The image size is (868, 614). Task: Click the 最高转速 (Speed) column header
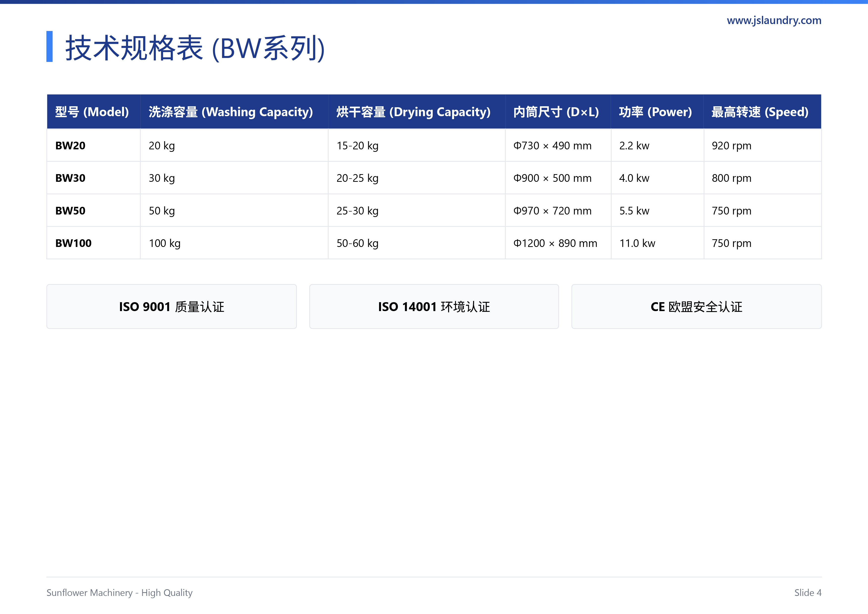point(763,112)
